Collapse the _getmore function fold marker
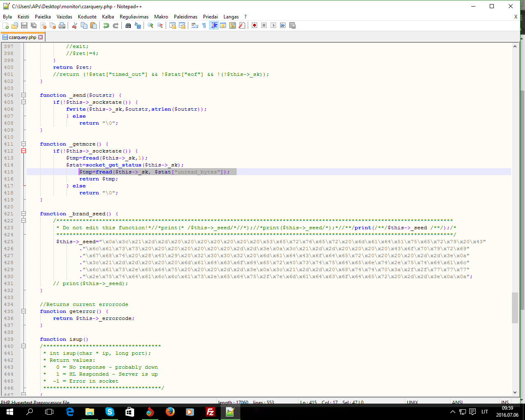The height and width of the screenshot is (420, 525). coord(24,144)
